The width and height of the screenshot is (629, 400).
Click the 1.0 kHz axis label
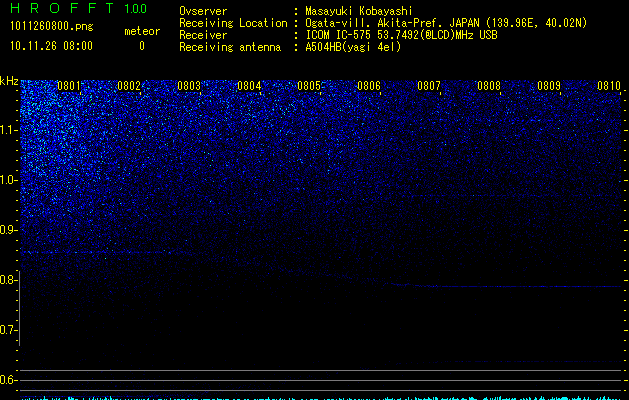point(9,180)
